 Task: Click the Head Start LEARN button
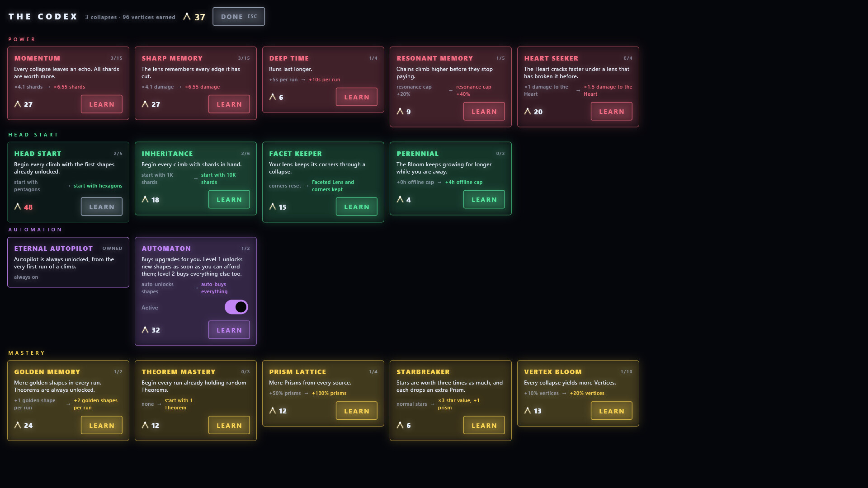[102, 207]
